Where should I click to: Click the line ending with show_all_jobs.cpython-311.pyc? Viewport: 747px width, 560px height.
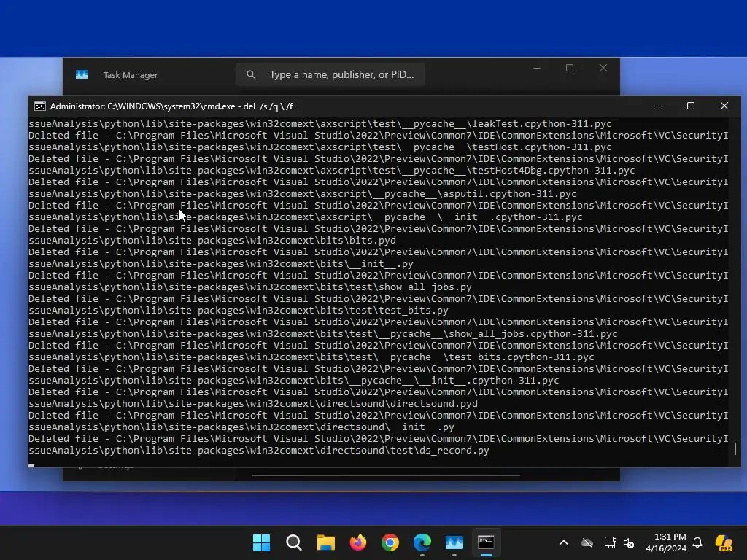tap(322, 334)
